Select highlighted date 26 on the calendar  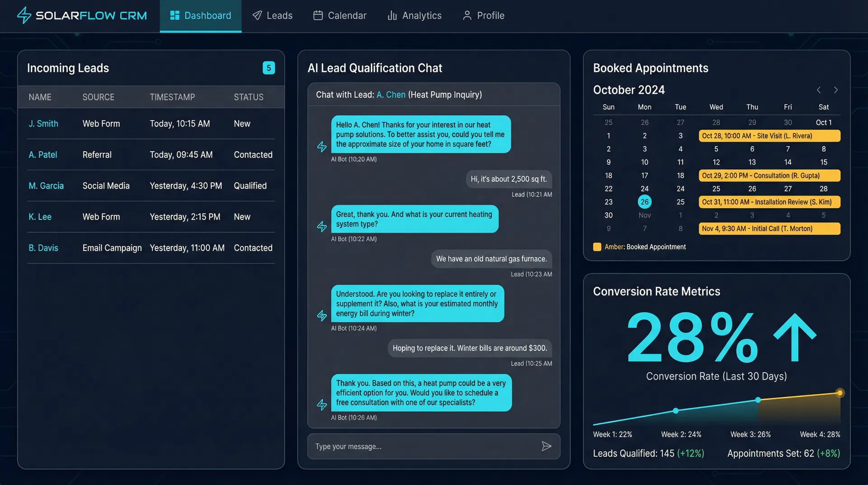(644, 202)
